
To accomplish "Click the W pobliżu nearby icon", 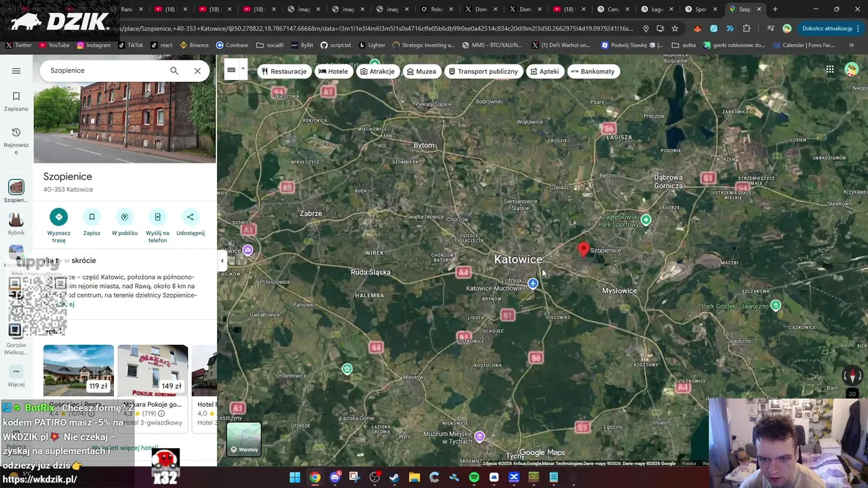I will 125,217.
